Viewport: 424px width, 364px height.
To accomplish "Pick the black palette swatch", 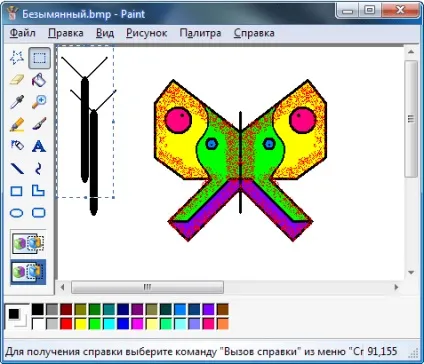I will (x=38, y=309).
